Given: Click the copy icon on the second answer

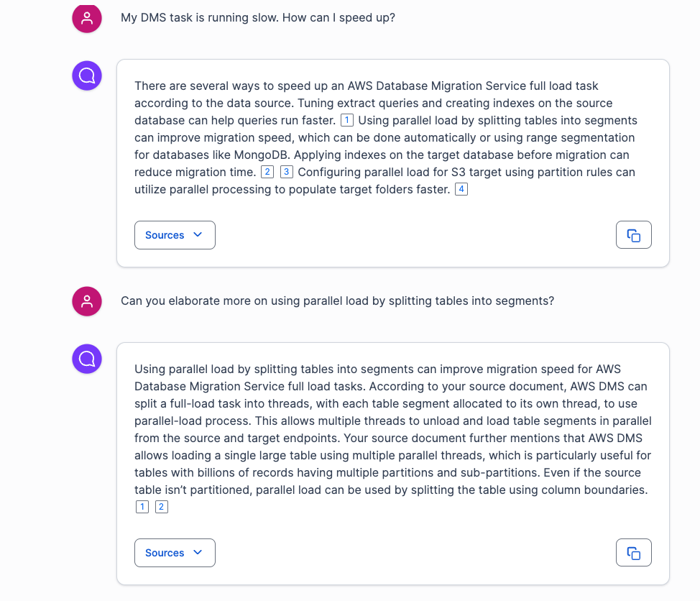Looking at the screenshot, I should [633, 552].
